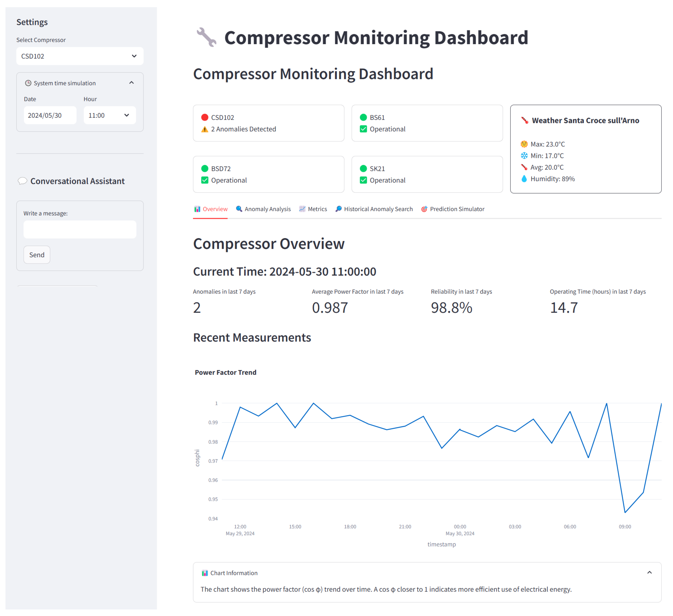This screenshot has height=616, width=673.
Task: Collapse the System time simulation panel
Action: coord(131,83)
